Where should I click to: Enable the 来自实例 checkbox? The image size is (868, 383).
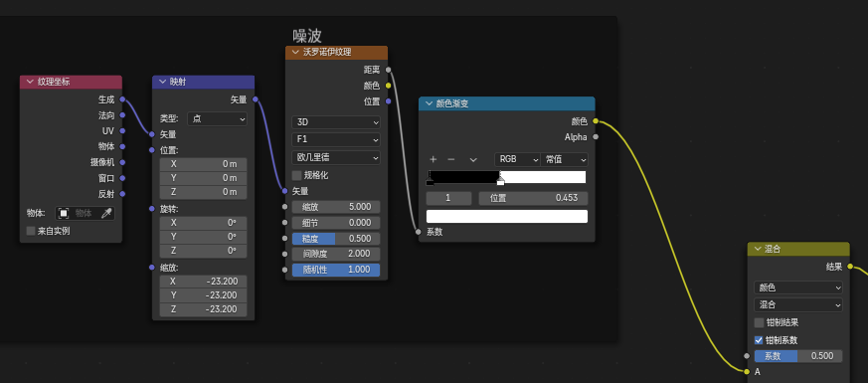31,231
